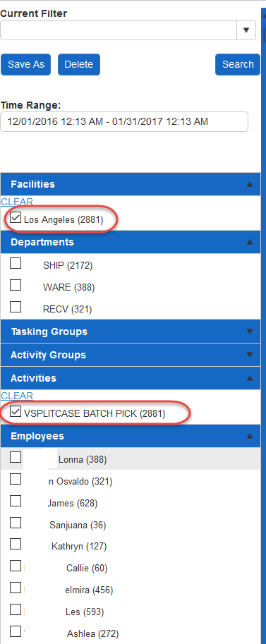Collapse the Facilities section arrow
The image size is (266, 644).
(249, 184)
